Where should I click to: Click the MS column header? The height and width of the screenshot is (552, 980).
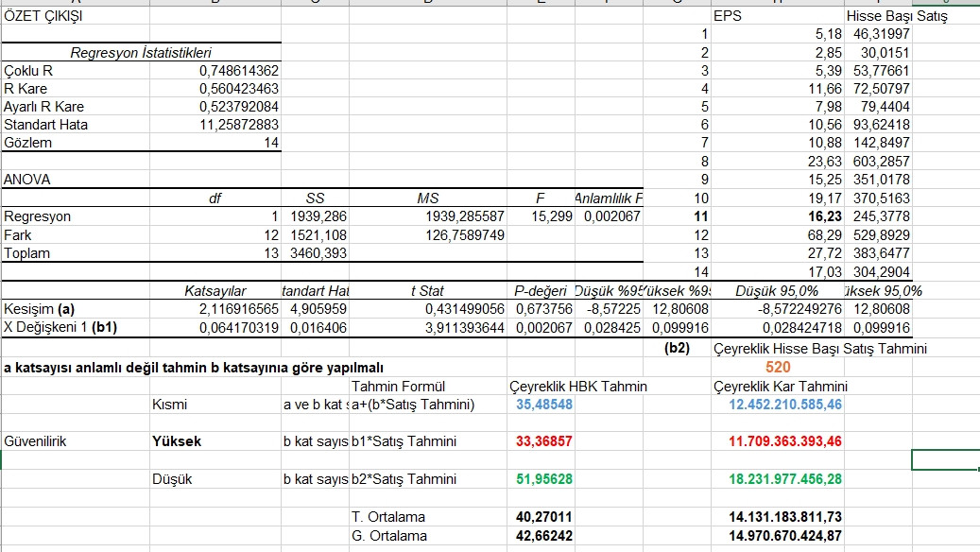click(427, 198)
